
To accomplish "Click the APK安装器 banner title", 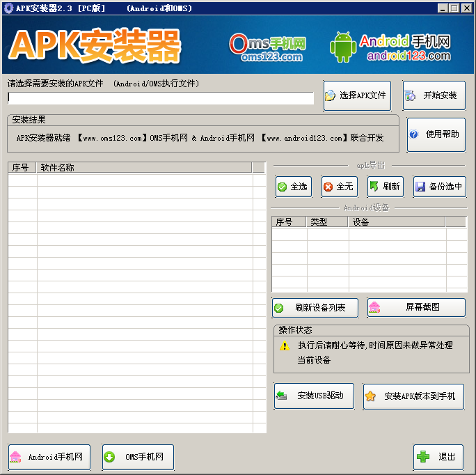I will click(95, 46).
